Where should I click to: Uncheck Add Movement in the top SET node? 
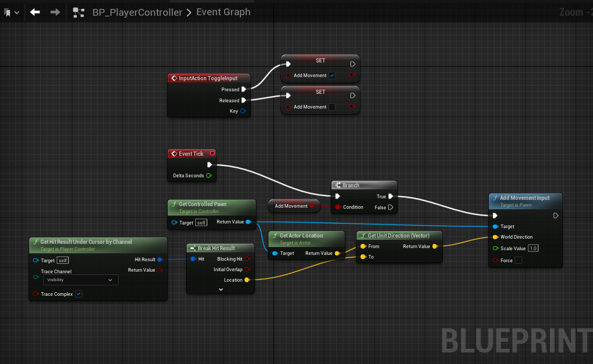click(332, 76)
